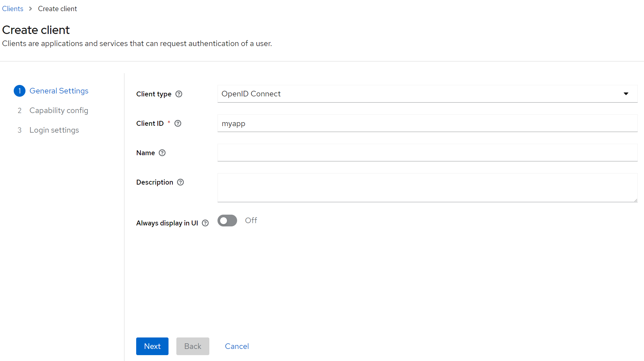Image resolution: width=644 pixels, height=361 pixels.
Task: Click breadcrumb chevron separator icon
Action: click(x=30, y=9)
